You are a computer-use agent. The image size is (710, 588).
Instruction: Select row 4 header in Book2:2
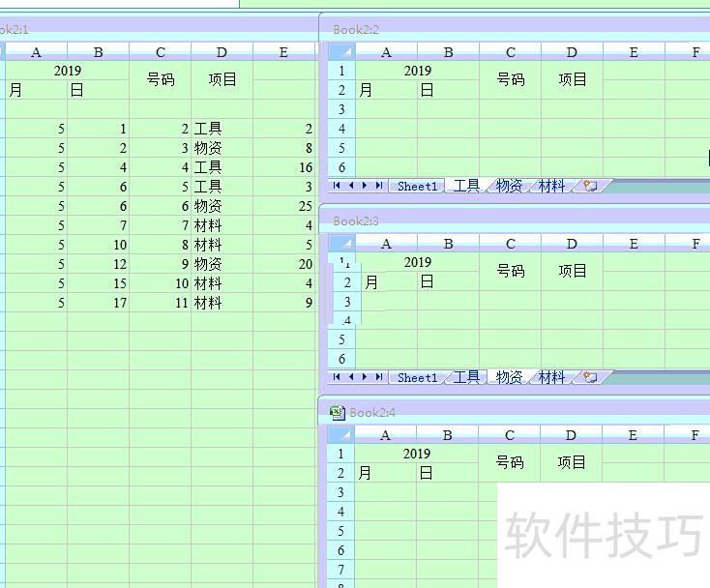coord(341,129)
